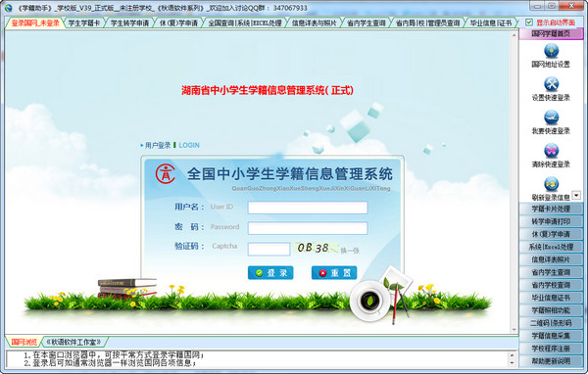The image size is (588, 374).
Task: Click the red logo on the login panel
Action: click(x=166, y=173)
